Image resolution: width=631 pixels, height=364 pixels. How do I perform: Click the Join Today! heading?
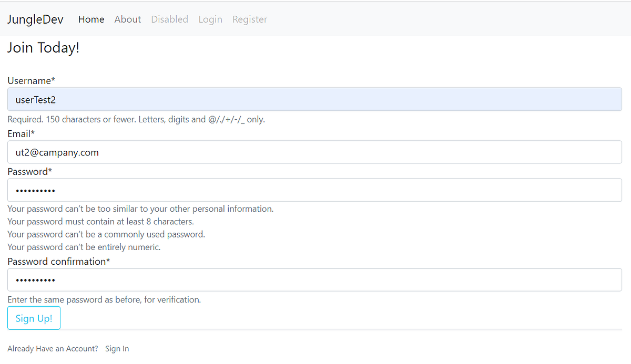coord(43,48)
